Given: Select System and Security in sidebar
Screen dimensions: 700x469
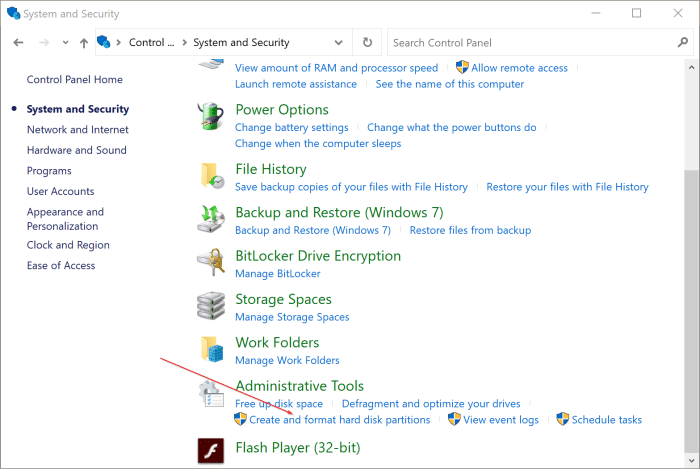Looking at the screenshot, I should coord(78,109).
